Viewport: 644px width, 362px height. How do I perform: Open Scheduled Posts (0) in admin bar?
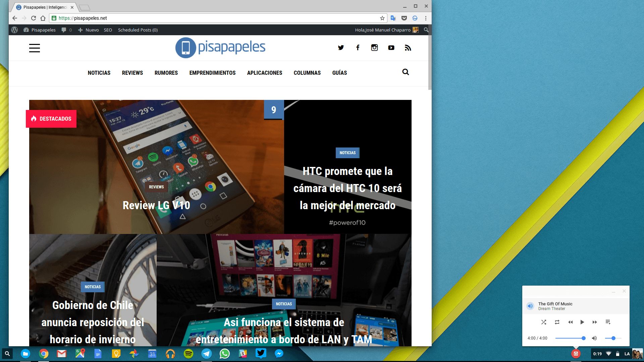click(x=138, y=30)
